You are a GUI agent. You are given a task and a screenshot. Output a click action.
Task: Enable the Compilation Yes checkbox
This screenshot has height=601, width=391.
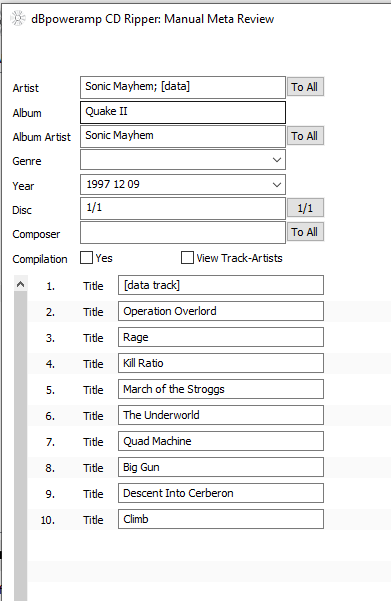pos(86,258)
